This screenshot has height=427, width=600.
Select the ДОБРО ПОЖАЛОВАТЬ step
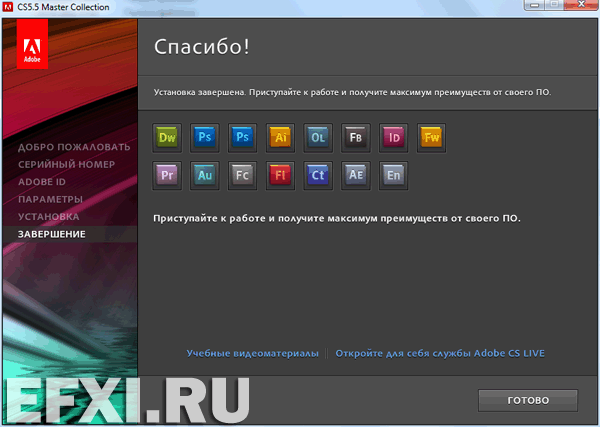[x=74, y=147]
